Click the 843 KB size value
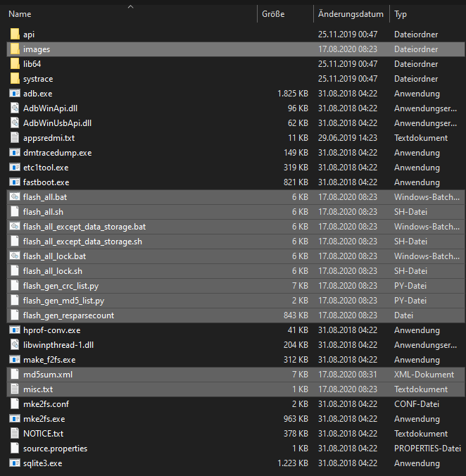Image resolution: width=466 pixels, height=476 pixels. point(296,315)
